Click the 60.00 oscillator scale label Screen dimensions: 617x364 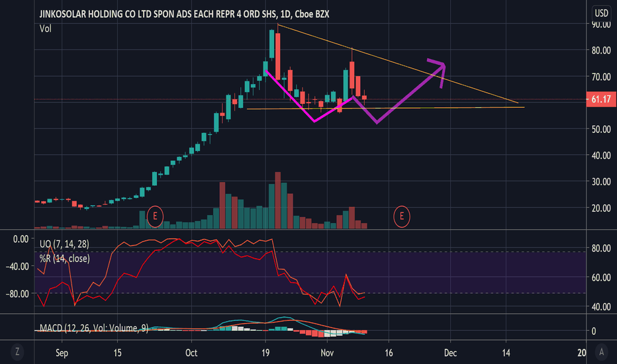(x=601, y=277)
